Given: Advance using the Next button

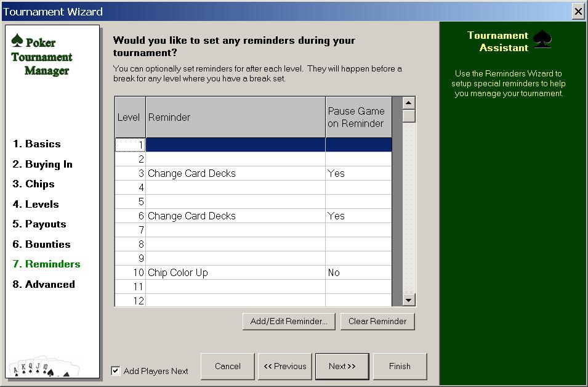Looking at the screenshot, I should pos(342,366).
